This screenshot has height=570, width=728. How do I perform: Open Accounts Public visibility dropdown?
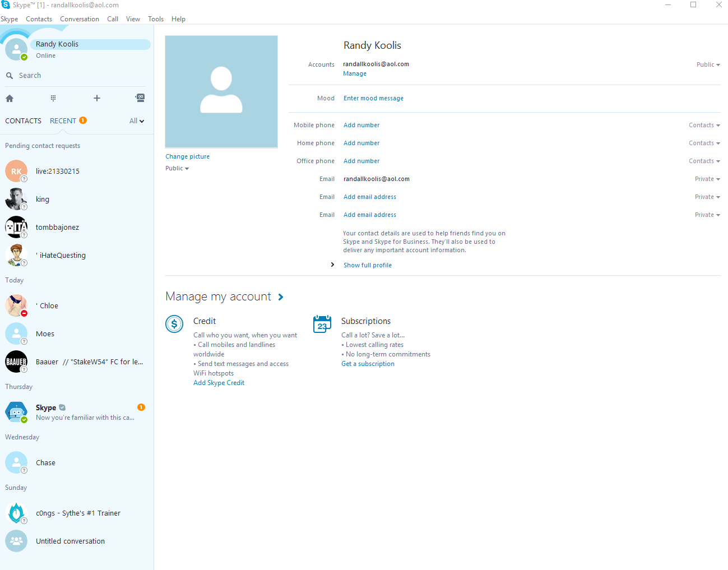pos(708,64)
